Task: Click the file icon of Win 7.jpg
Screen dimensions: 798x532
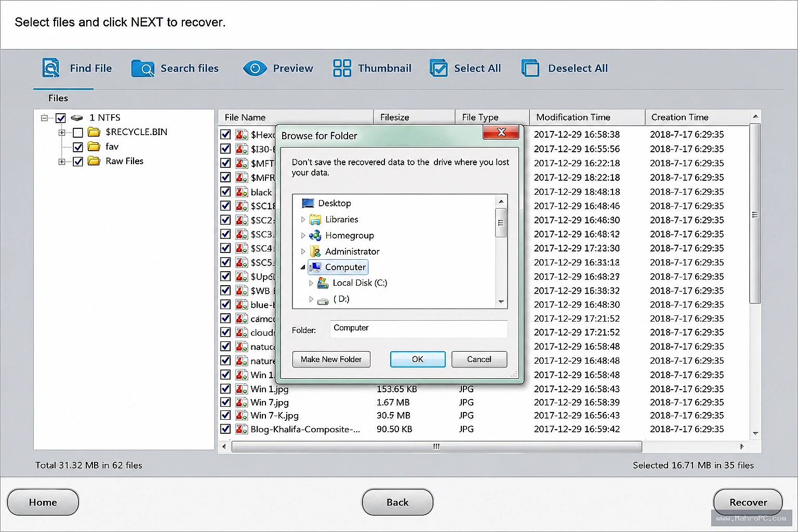Action: [241, 402]
